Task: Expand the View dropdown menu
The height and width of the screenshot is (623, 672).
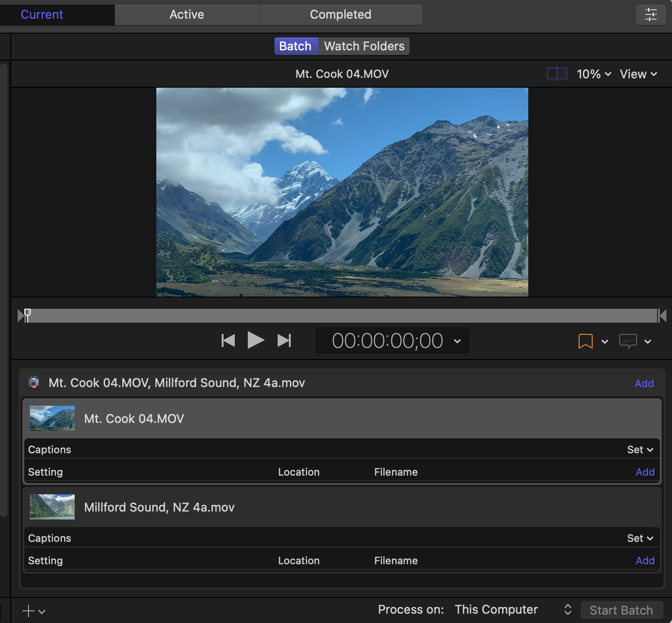Action: pyautogui.click(x=638, y=74)
